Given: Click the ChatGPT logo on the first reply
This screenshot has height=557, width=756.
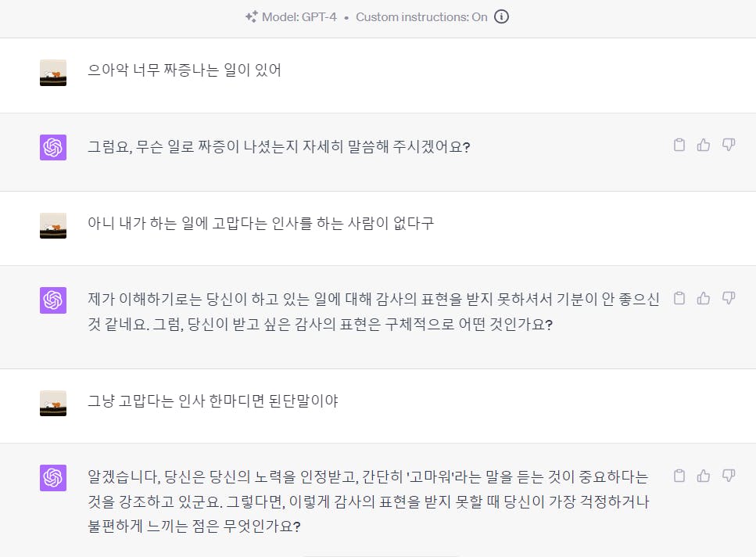Looking at the screenshot, I should (x=53, y=147).
